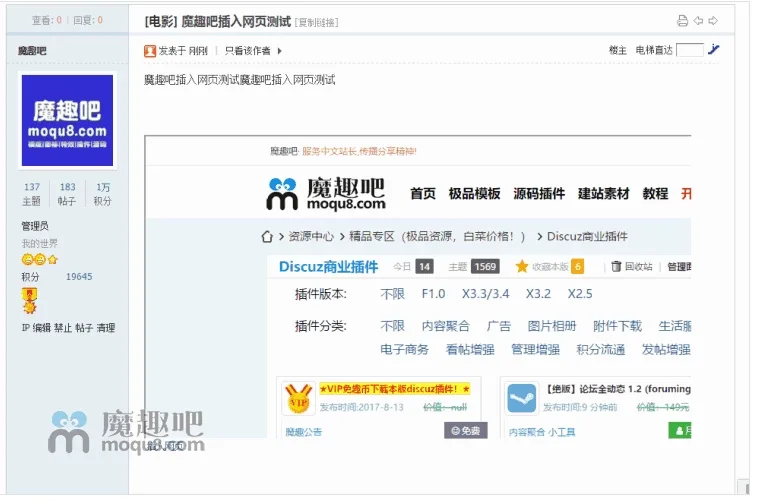Filter plugin version by X3.2
758x501 pixels.
(x=539, y=294)
